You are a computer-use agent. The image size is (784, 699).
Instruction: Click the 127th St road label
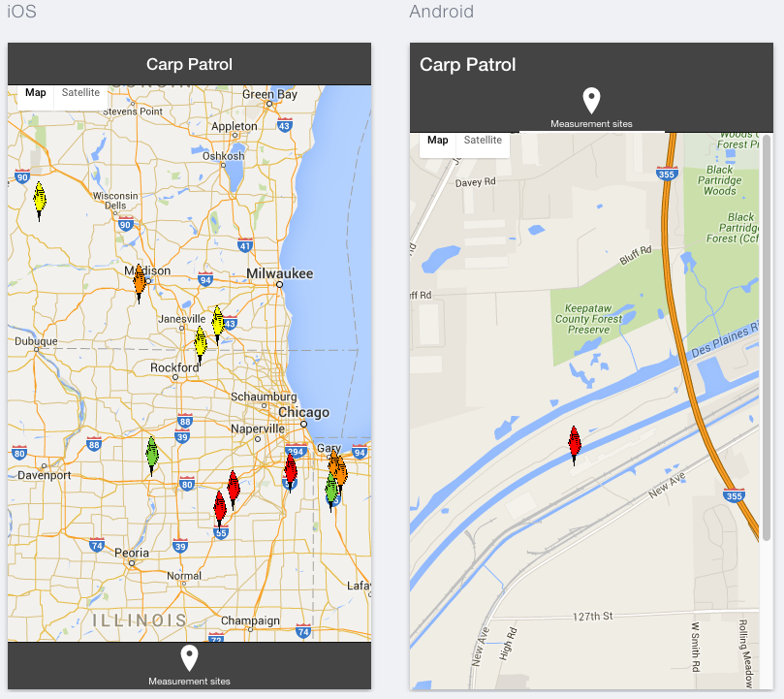(x=592, y=616)
